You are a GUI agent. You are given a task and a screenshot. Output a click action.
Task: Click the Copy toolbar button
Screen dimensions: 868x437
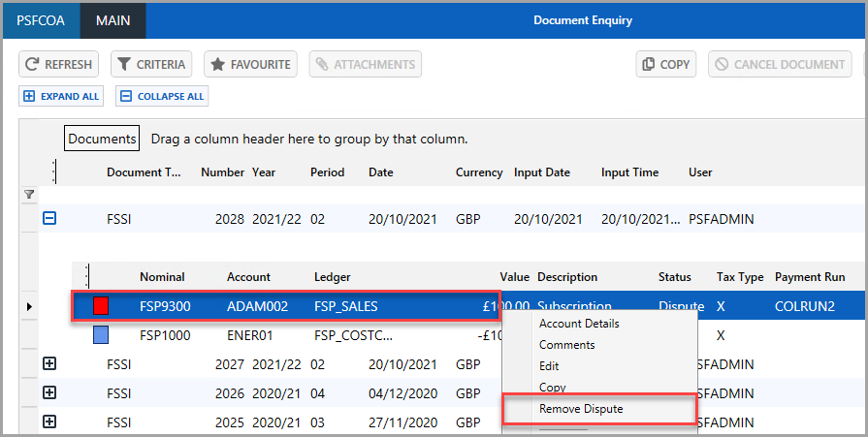[x=665, y=64]
